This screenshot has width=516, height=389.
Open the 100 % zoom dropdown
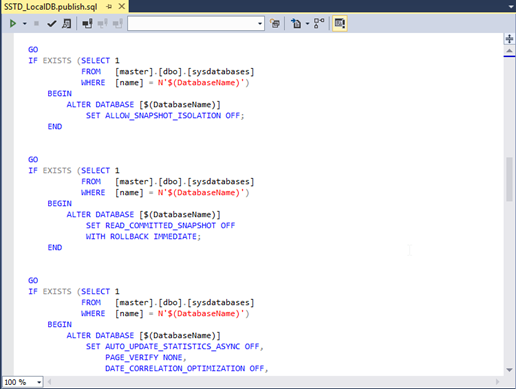pos(39,382)
